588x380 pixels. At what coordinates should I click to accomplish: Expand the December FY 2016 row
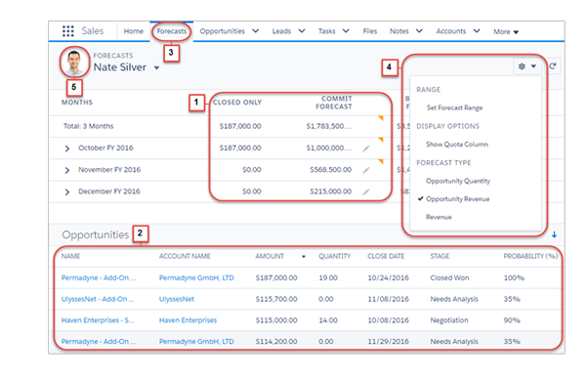pos(67,192)
